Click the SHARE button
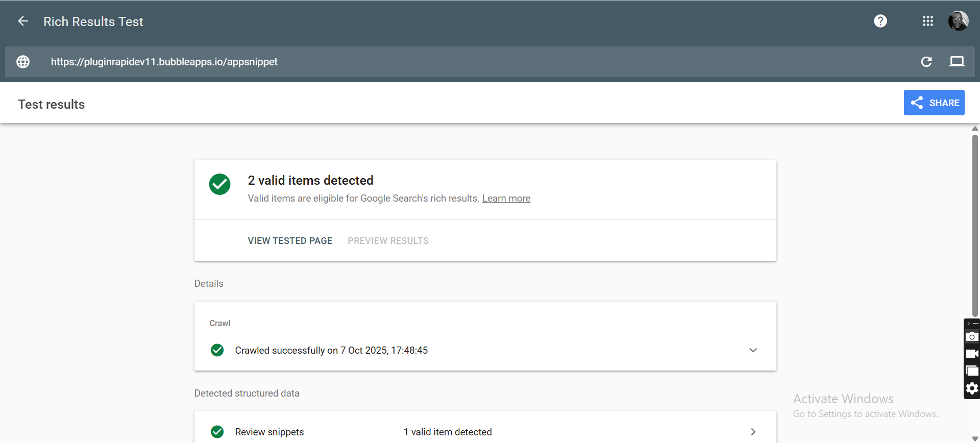 (934, 103)
